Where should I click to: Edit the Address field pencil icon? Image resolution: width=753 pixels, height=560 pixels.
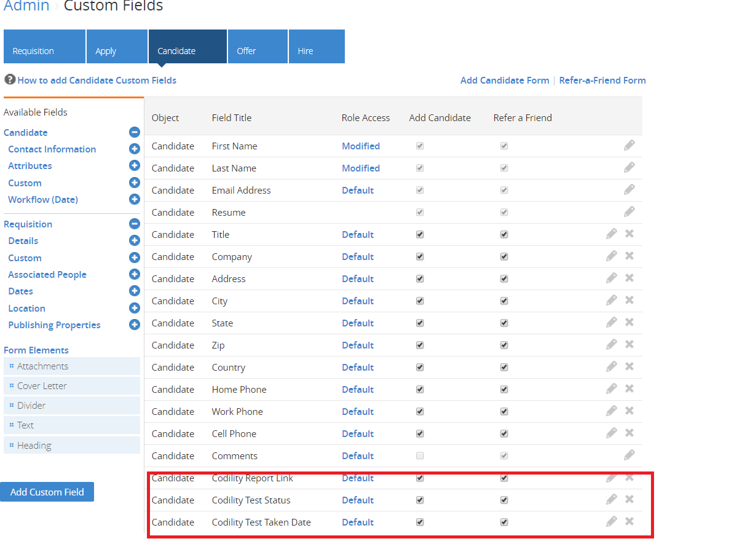point(611,278)
